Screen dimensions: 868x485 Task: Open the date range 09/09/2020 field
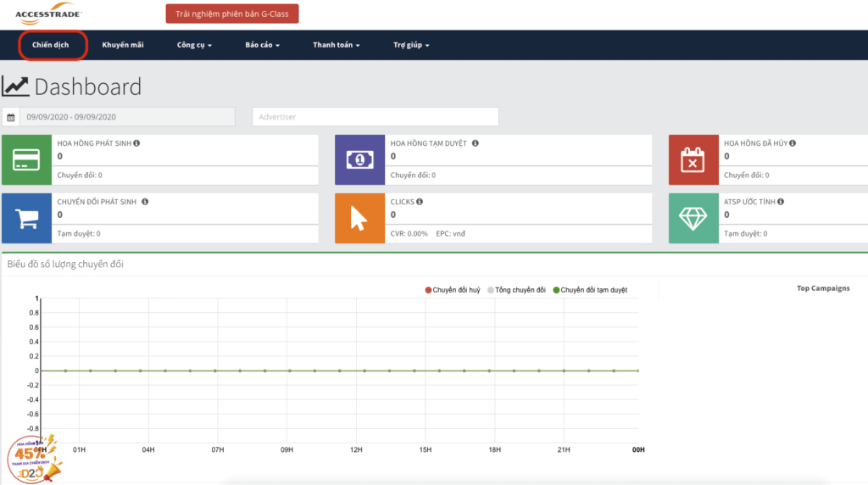127,117
